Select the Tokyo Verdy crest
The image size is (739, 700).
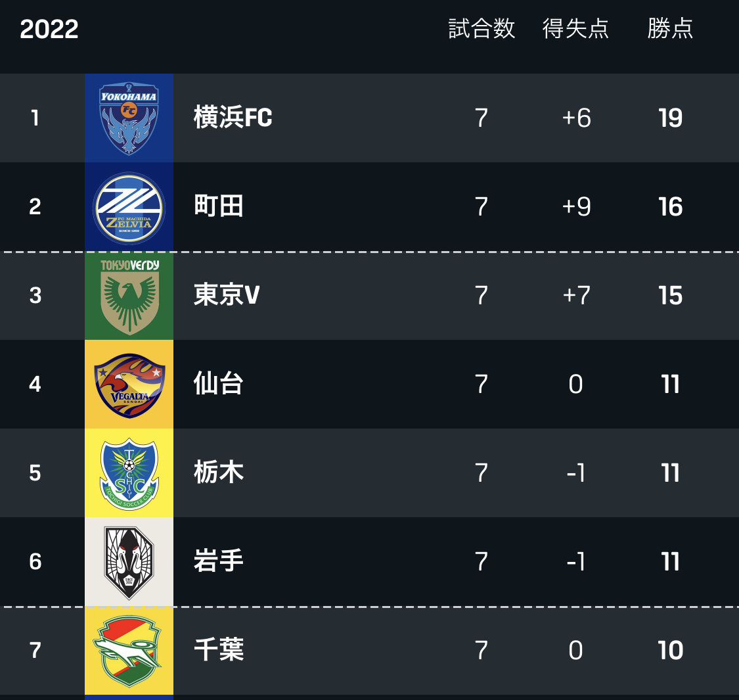pos(129,296)
